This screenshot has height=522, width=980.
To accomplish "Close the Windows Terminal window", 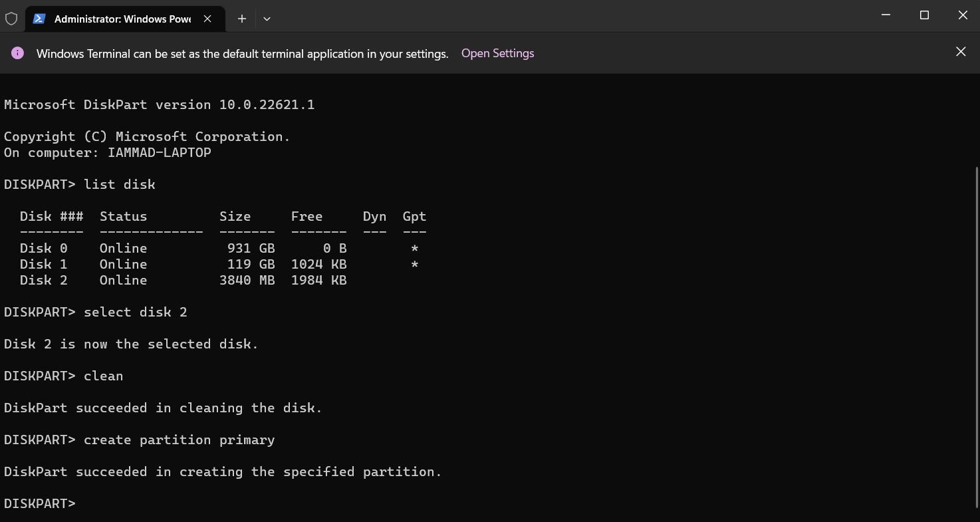I will [962, 15].
